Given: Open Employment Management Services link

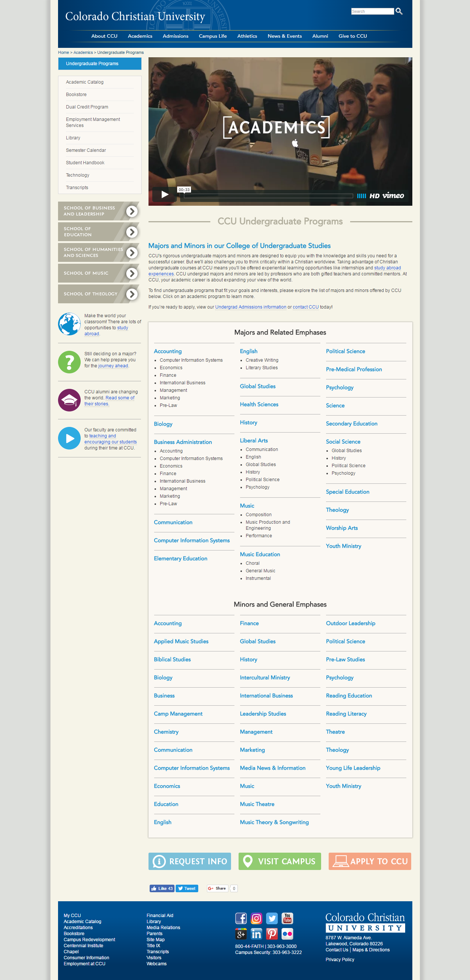Looking at the screenshot, I should tap(93, 122).
